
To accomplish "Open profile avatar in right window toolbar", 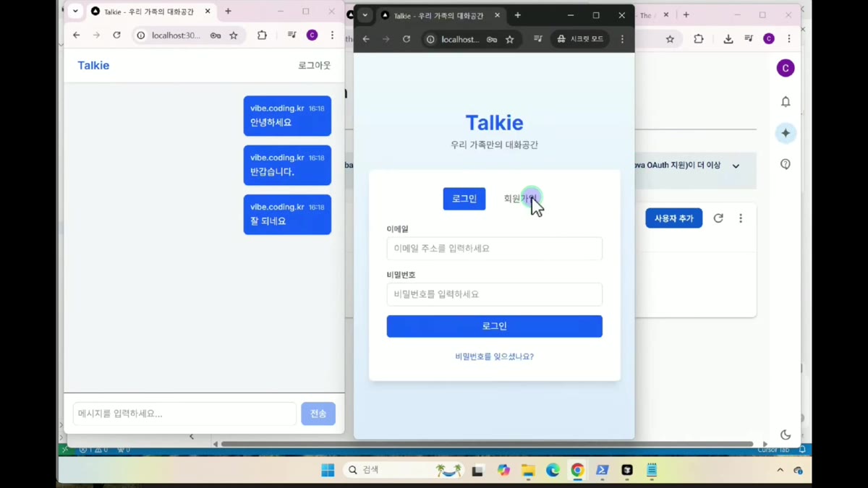I will (769, 39).
